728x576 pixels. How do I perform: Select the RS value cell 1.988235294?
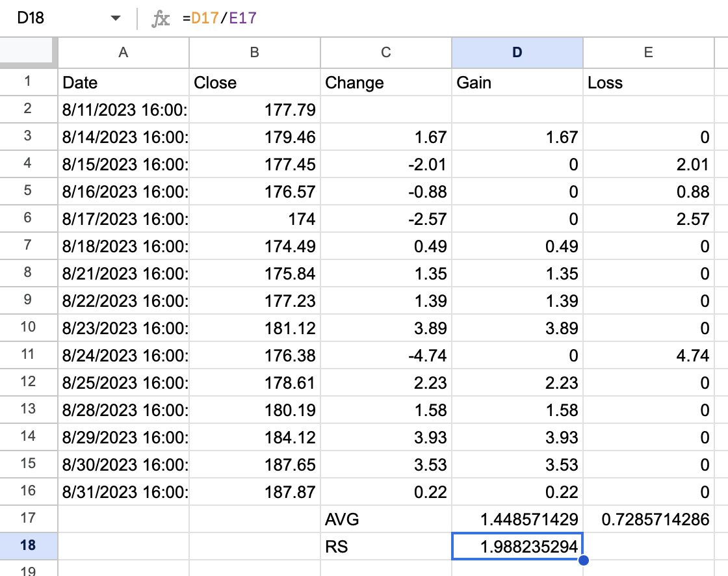pos(517,546)
